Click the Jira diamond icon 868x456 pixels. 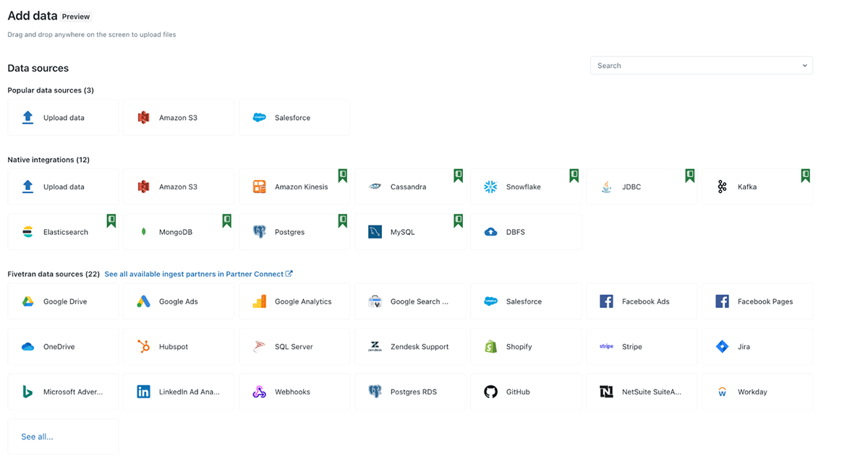(x=722, y=347)
